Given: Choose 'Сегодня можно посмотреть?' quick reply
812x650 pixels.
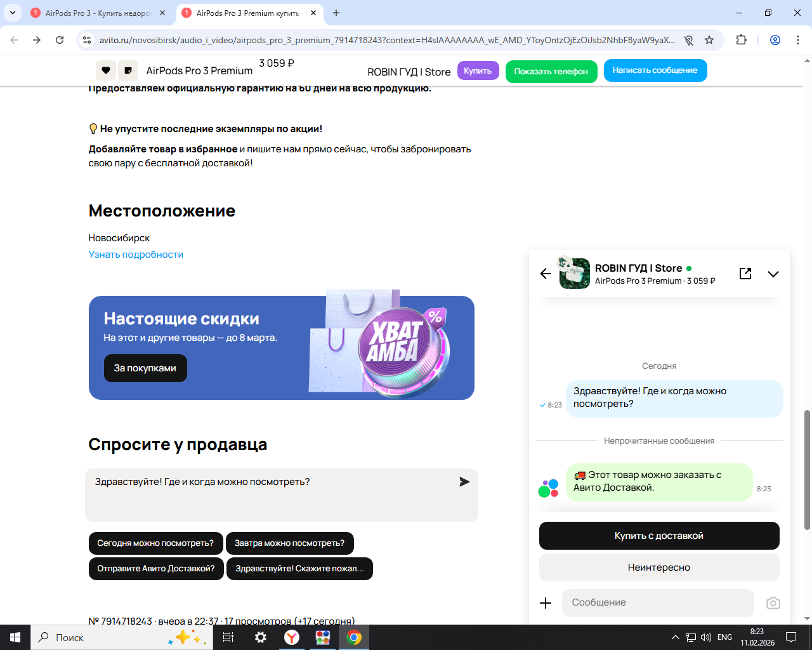Looking at the screenshot, I should [x=155, y=543].
